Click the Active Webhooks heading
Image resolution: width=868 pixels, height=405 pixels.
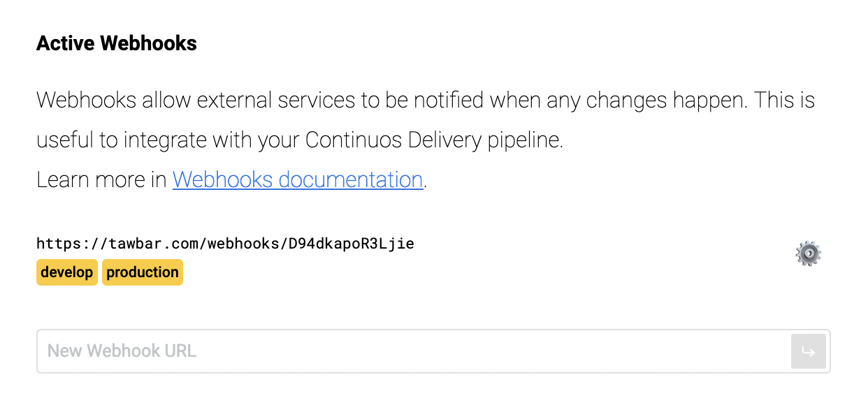coord(117,43)
